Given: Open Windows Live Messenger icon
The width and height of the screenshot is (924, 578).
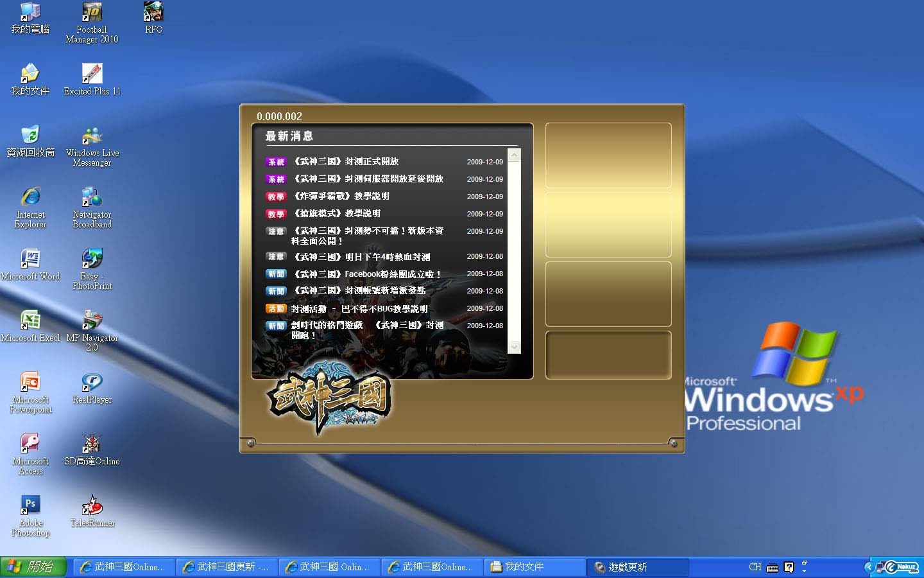Looking at the screenshot, I should [x=92, y=136].
